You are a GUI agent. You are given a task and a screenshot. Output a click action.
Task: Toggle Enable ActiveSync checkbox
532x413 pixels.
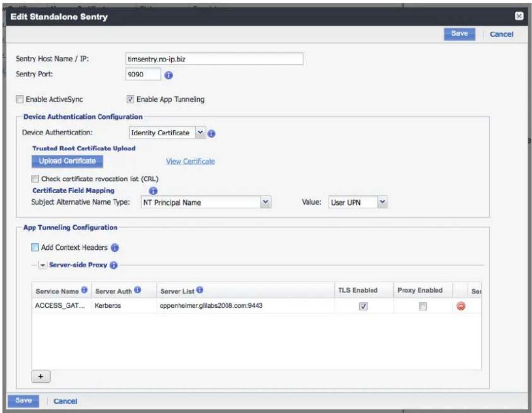tap(20, 99)
